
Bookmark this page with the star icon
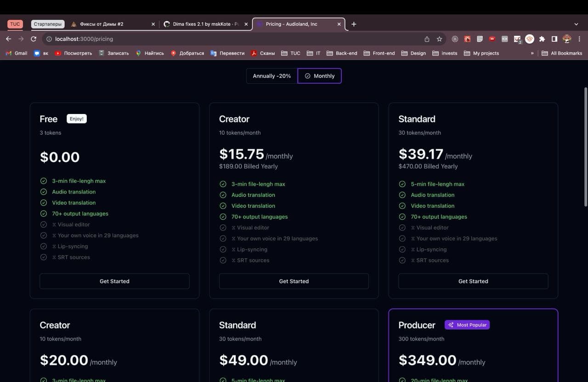439,39
